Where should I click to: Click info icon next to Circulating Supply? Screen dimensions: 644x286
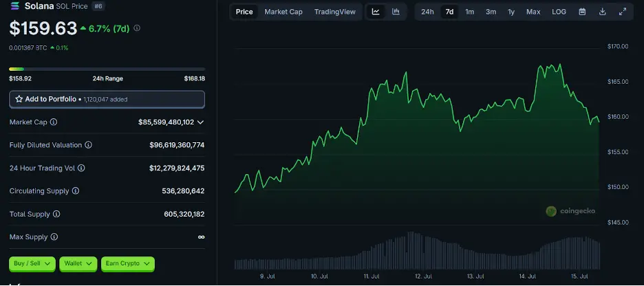[x=76, y=191]
